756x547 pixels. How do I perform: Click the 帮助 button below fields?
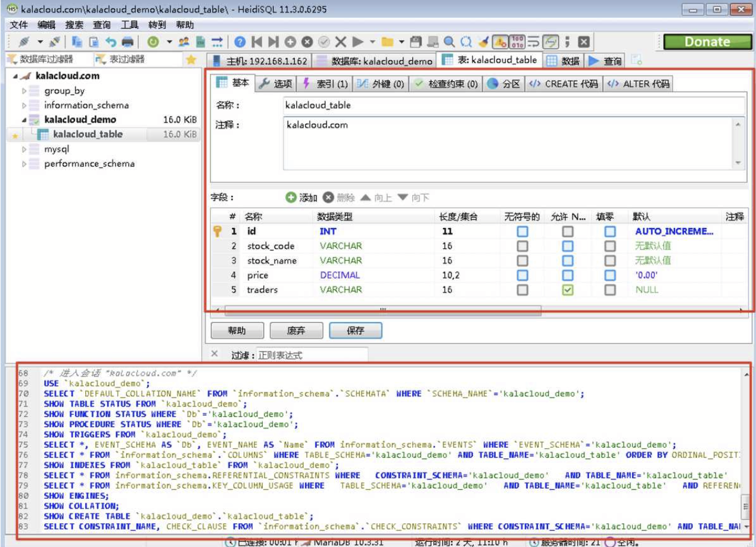tap(237, 330)
